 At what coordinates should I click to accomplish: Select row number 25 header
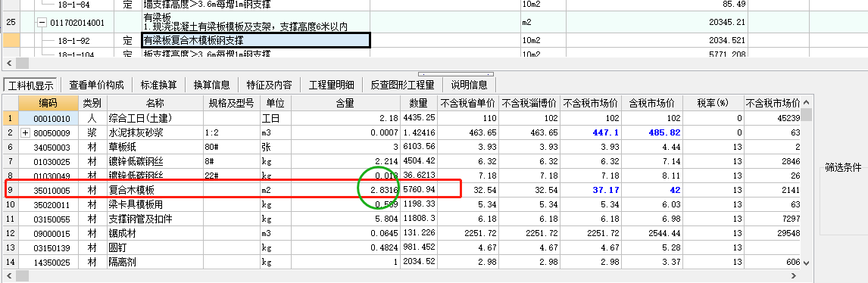pyautogui.click(x=11, y=23)
